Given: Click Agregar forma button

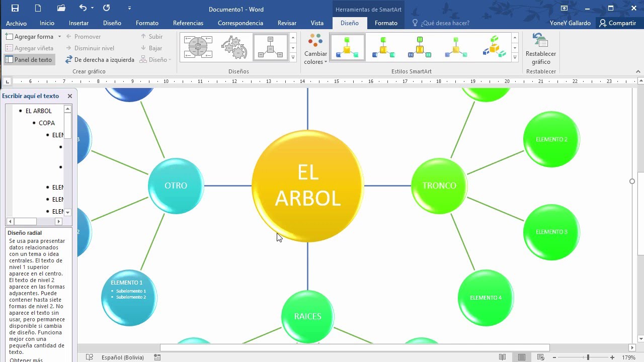Looking at the screenshot, I should 29,37.
